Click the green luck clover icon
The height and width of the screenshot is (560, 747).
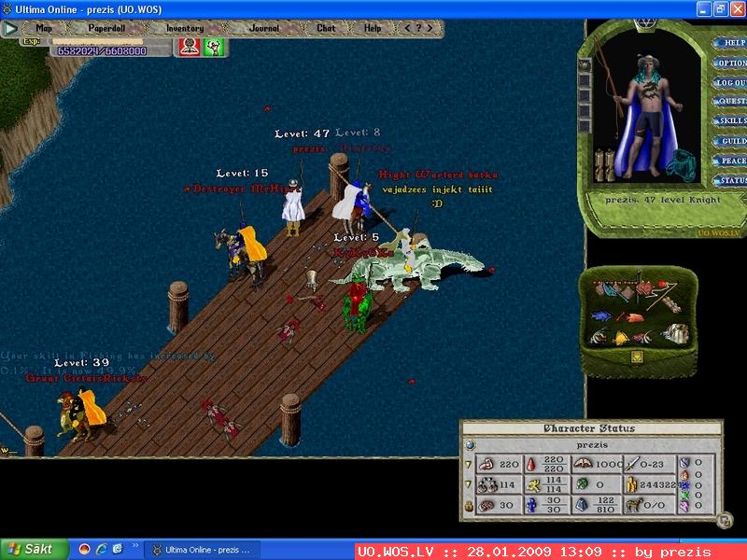[x=581, y=484]
